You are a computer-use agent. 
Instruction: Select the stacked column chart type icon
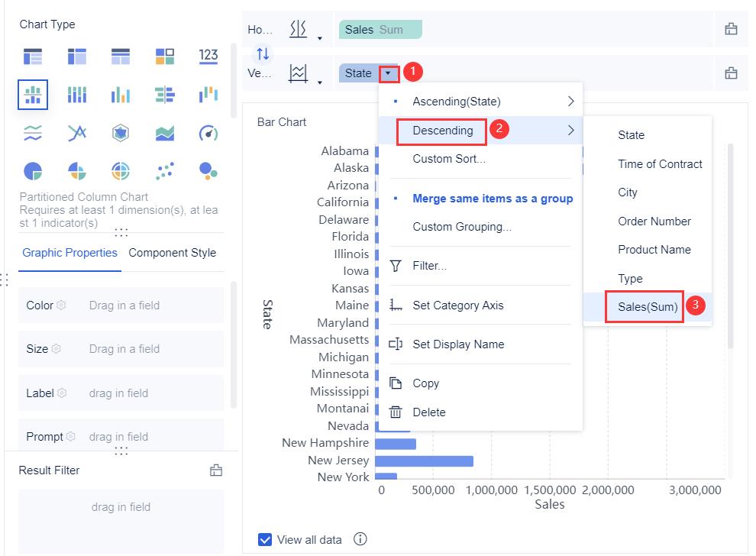[x=77, y=94]
